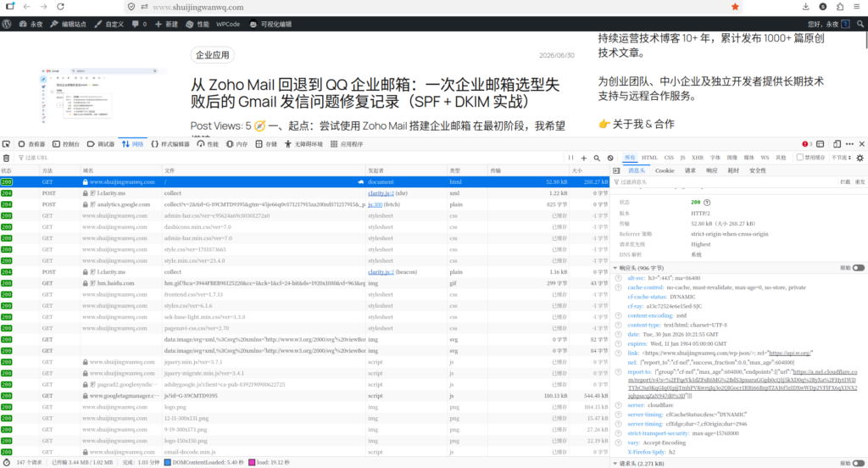The image size is (868, 468).
Task: Collapse the 响应头 section
Action: [x=615, y=268]
